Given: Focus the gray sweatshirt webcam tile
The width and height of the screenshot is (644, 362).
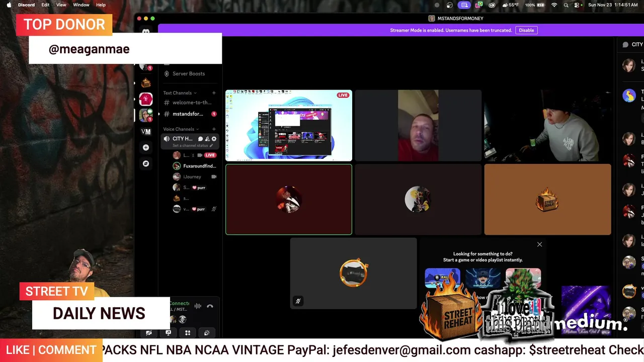Looking at the screenshot, I should point(547,125).
